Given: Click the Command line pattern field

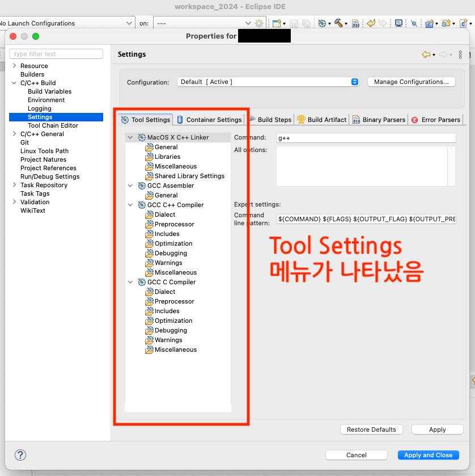Looking at the screenshot, I should [366, 219].
